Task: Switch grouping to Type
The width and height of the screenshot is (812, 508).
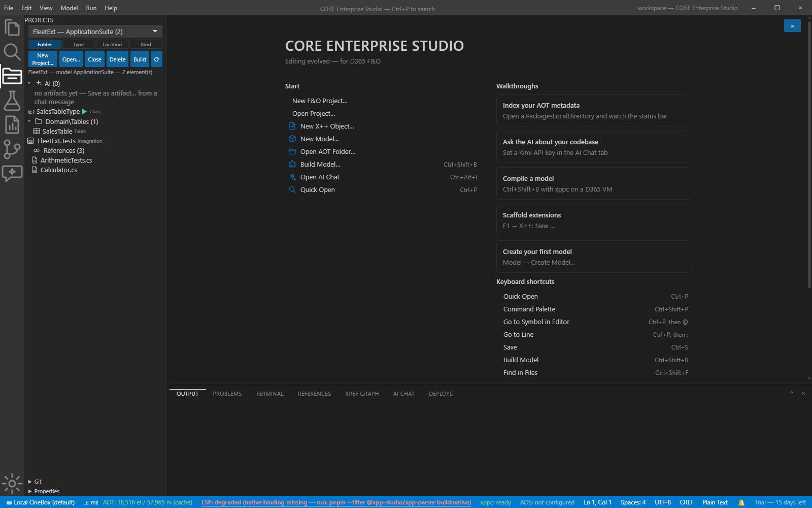Action: click(x=79, y=45)
